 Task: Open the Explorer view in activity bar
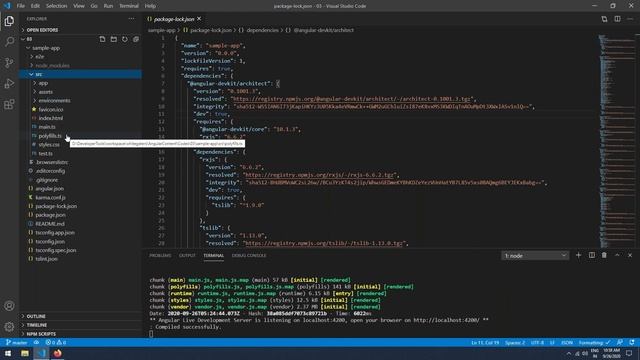click(x=9, y=21)
